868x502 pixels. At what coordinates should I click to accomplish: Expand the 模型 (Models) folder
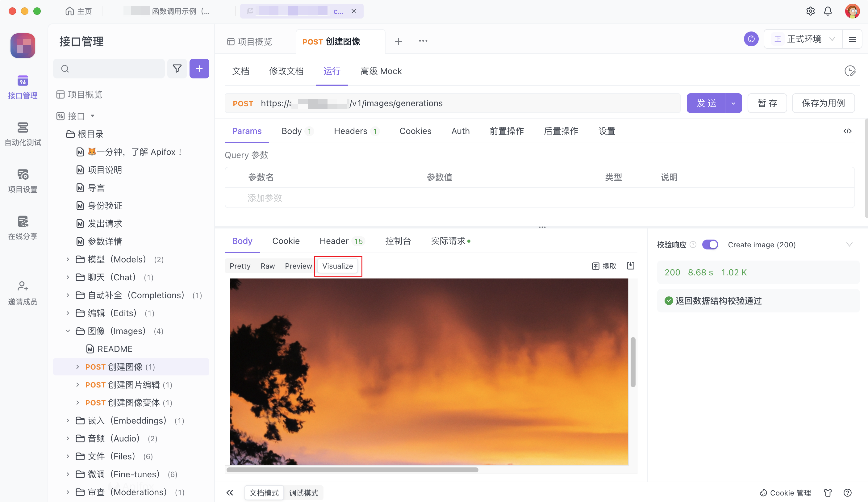[68, 259]
